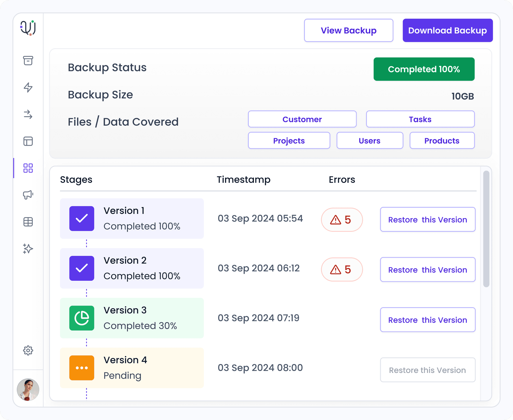The width and height of the screenshot is (513, 420).
Task: Select the dashboard grid icon
Action: click(x=28, y=168)
